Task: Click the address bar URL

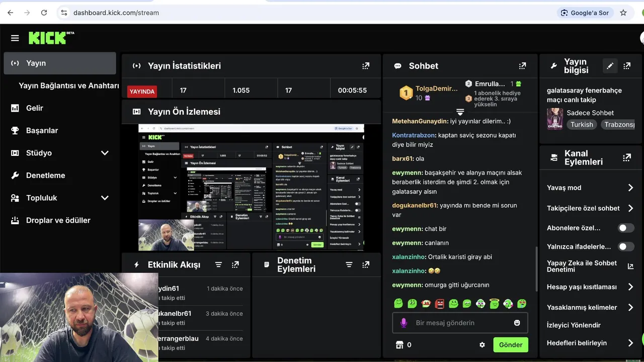Action: [x=116, y=13]
